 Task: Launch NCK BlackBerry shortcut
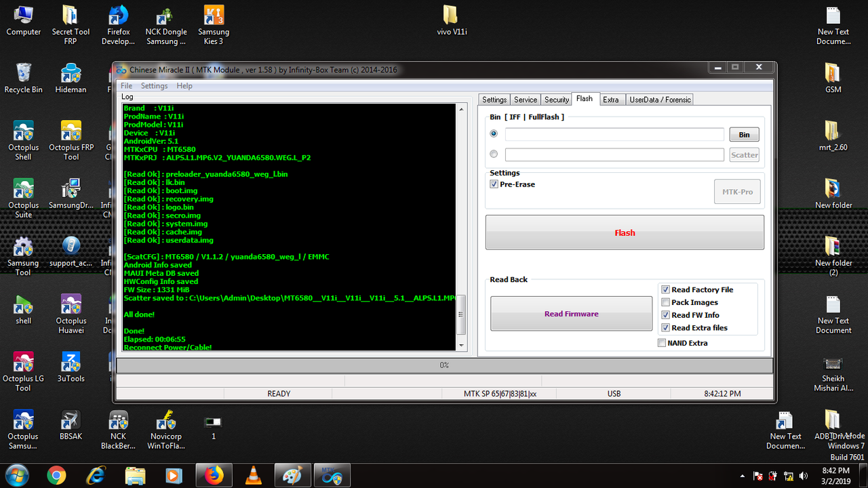pos(119,430)
